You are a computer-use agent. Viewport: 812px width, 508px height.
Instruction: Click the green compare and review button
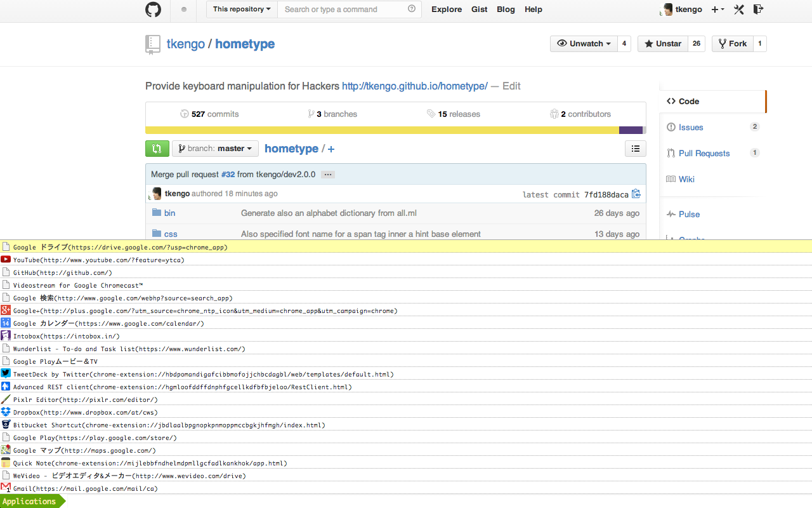(x=157, y=149)
